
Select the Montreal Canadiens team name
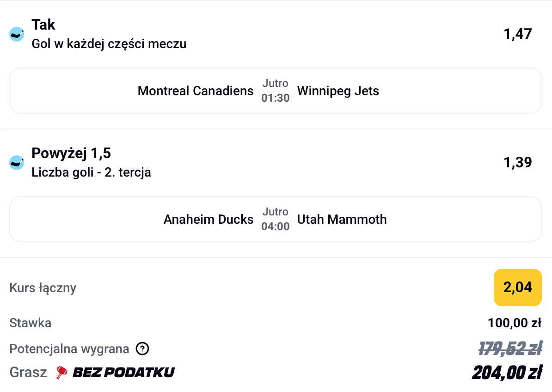(195, 91)
